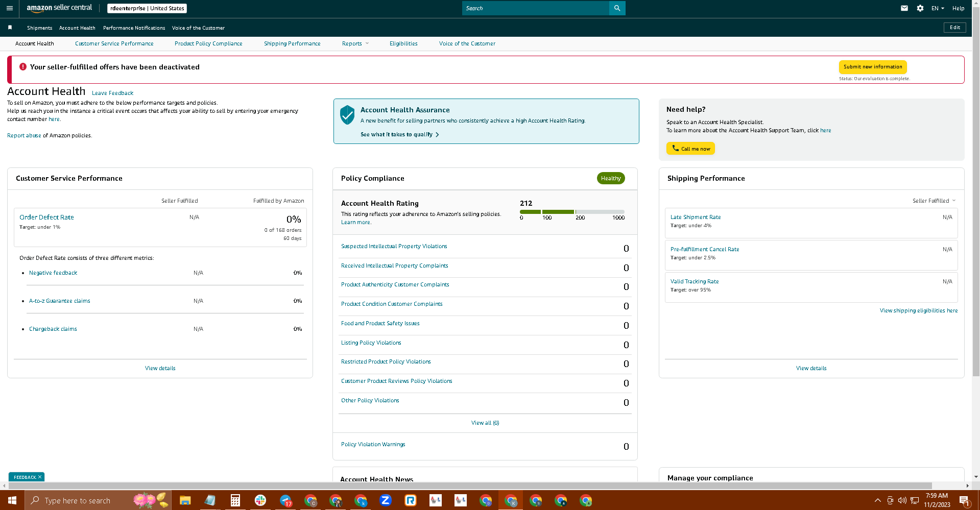Close the FEEDBACK tab with X

(x=40, y=477)
